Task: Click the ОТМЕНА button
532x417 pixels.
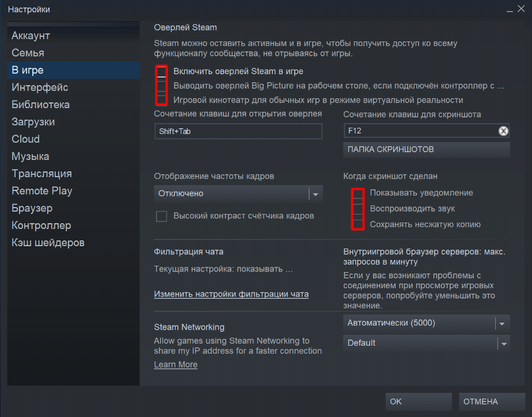Action: pyautogui.click(x=492, y=401)
